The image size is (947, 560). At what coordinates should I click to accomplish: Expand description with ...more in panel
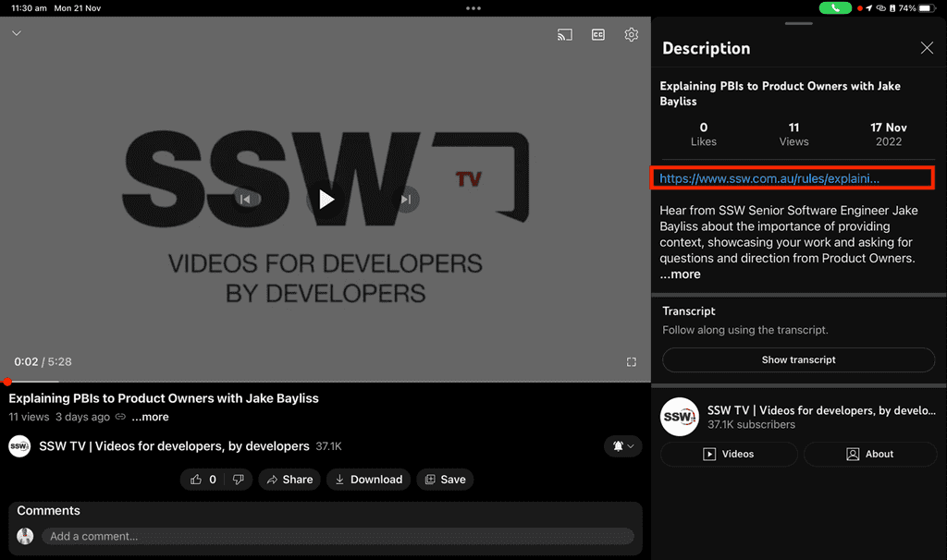pyautogui.click(x=680, y=274)
